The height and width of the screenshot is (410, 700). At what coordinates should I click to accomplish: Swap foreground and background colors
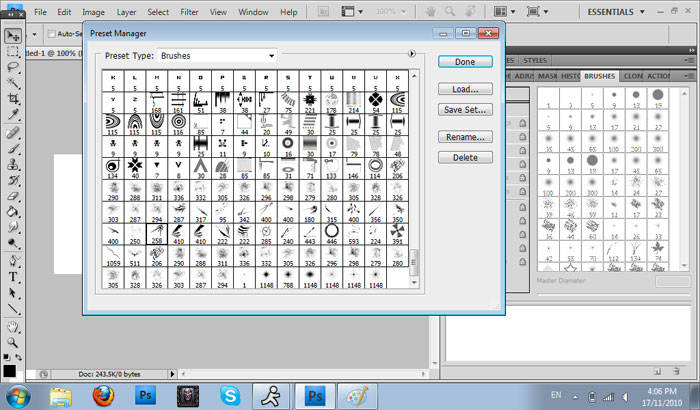18,358
